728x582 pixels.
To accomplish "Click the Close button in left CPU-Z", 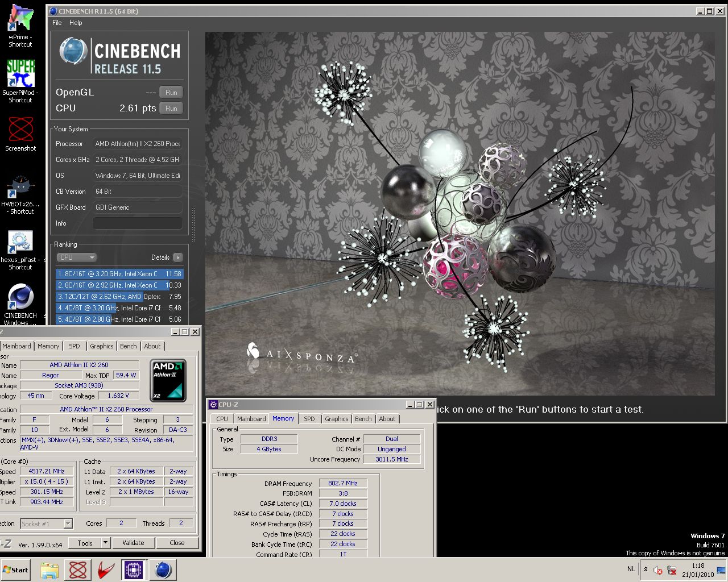I will coord(177,543).
